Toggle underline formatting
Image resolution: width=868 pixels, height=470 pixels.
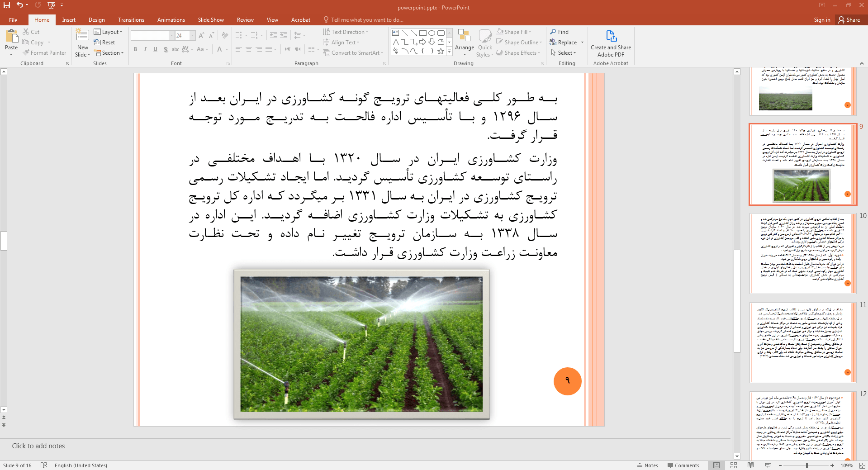point(155,49)
